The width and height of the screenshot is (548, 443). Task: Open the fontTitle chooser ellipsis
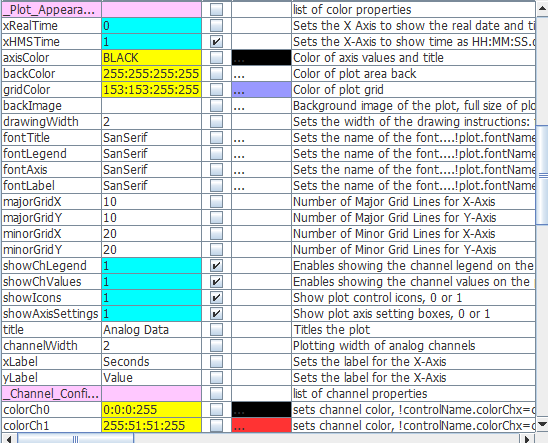(261, 138)
